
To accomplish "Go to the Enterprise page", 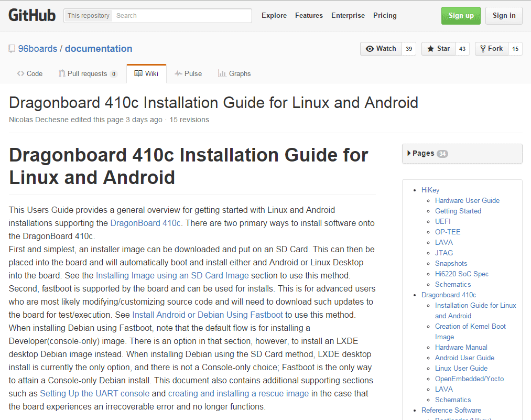I will coord(348,16).
